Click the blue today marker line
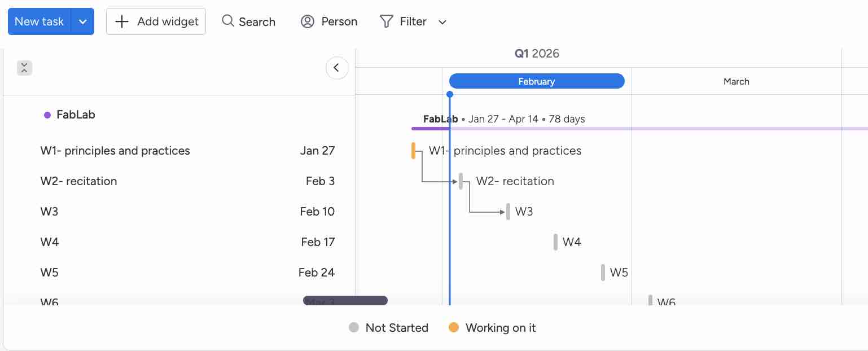Screen dimensions: 868x351 point(450,226)
